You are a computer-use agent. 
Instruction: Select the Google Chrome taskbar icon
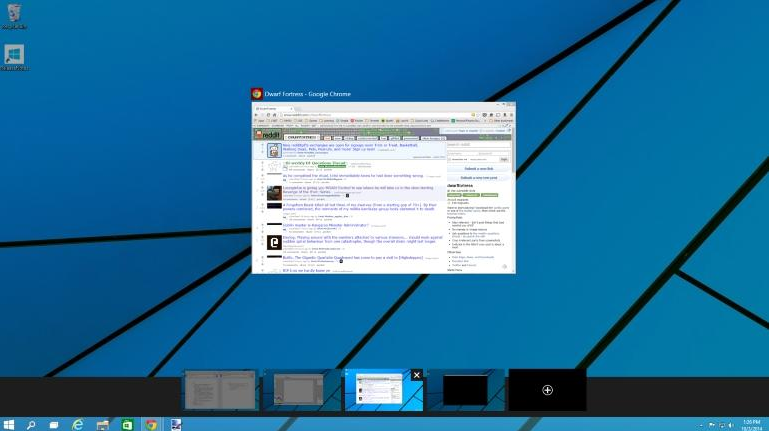pos(151,425)
